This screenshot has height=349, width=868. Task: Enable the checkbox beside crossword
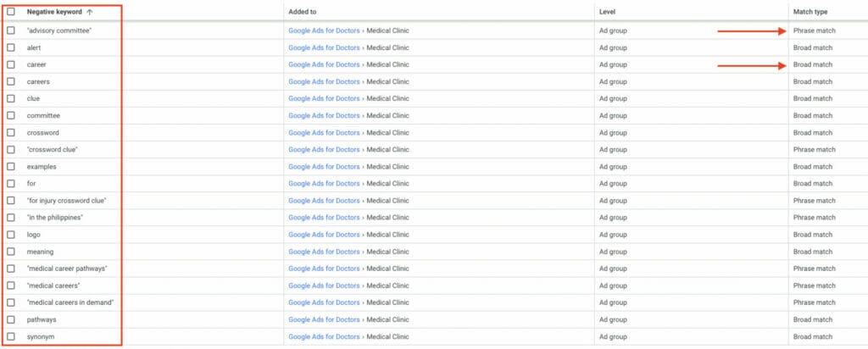point(11,132)
